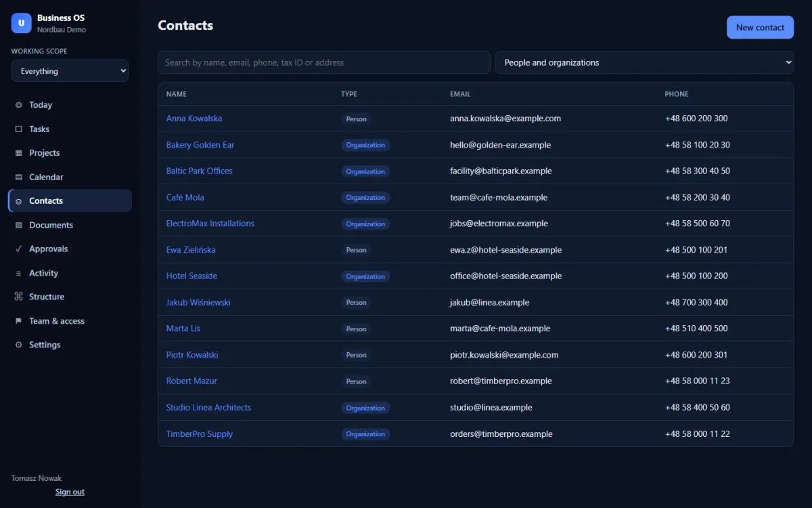Click the email jakub@linea.example
Image resolution: width=812 pixels, height=508 pixels.
click(x=490, y=303)
